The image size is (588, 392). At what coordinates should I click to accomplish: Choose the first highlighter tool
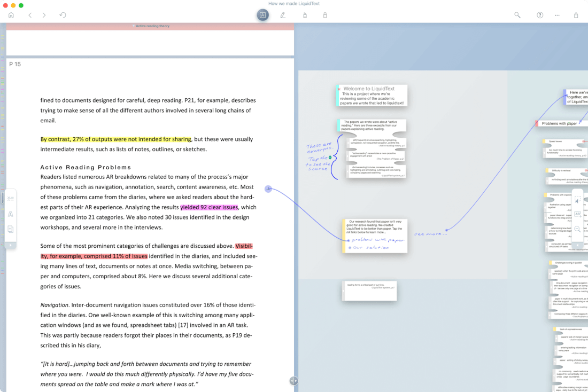pyautogui.click(x=305, y=15)
